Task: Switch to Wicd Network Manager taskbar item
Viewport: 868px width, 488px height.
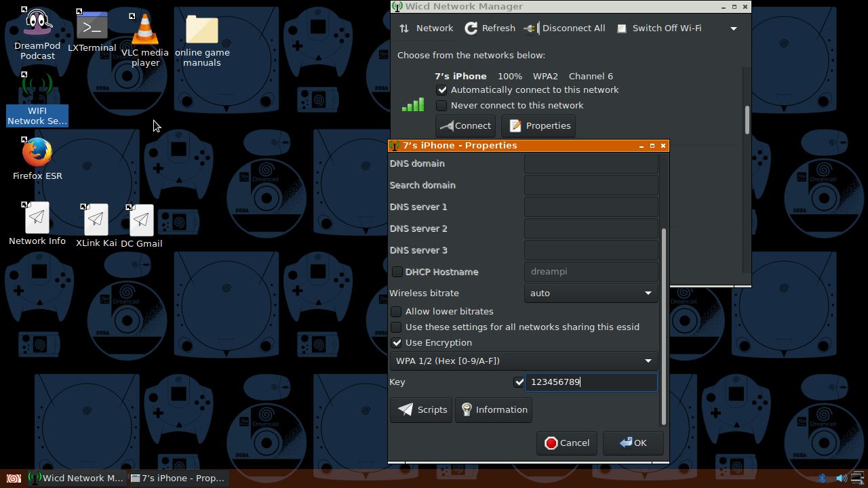Action: 77,479
